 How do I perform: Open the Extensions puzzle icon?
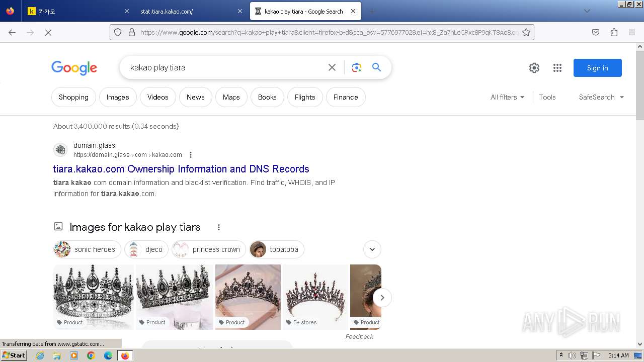(x=614, y=32)
